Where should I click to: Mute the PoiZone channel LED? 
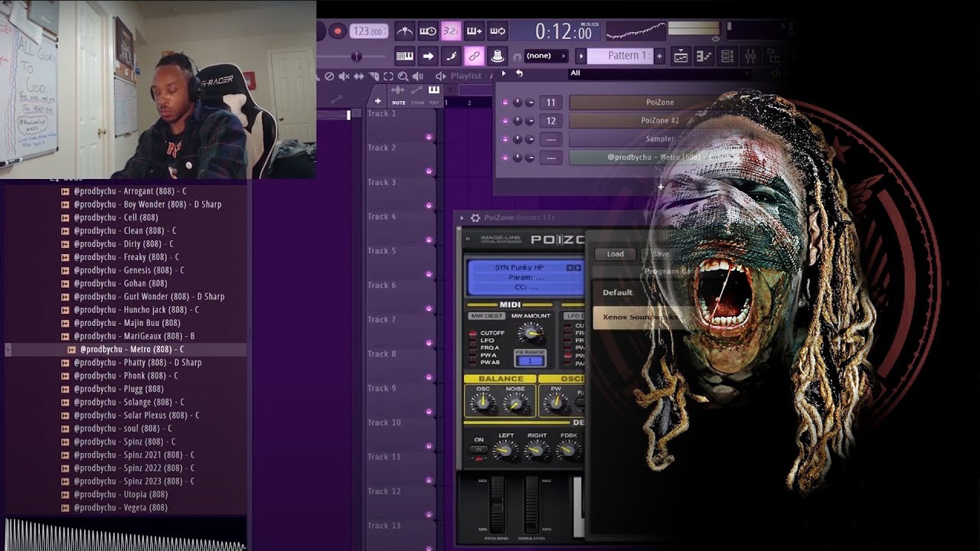click(505, 103)
